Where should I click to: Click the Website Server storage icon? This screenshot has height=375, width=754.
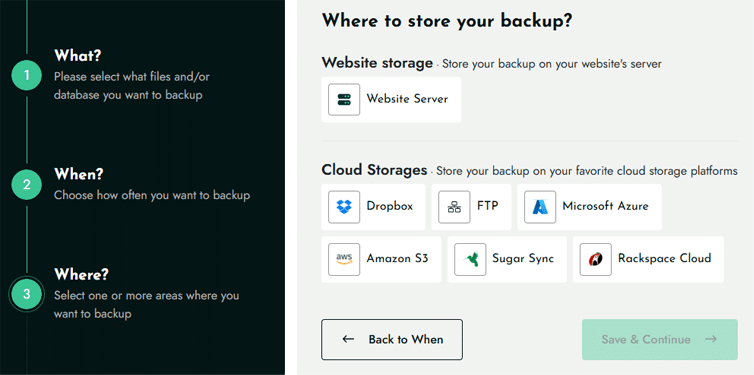[x=344, y=100]
